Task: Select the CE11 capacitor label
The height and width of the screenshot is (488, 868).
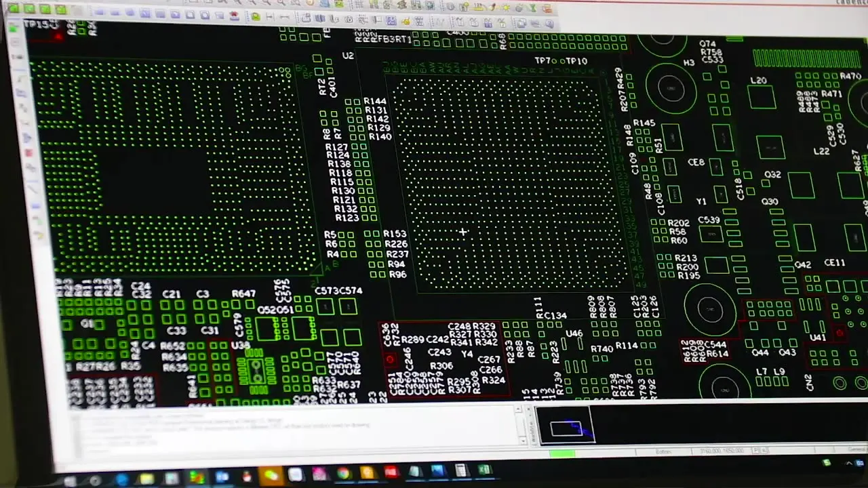Action: coord(835,263)
